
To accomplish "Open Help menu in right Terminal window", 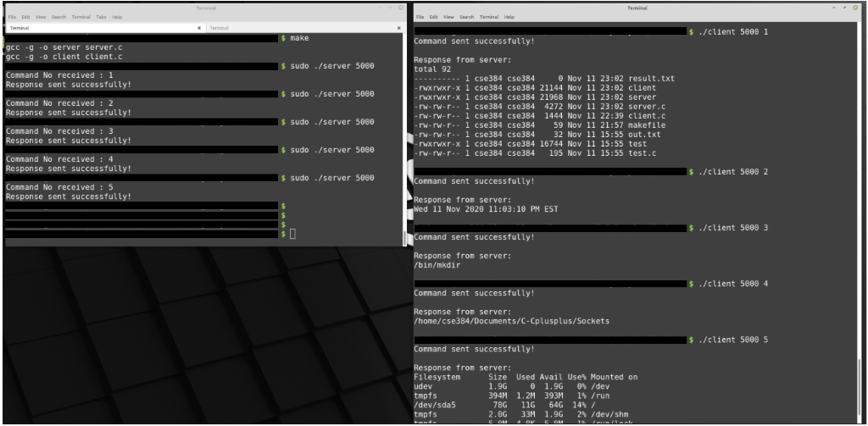I will [509, 17].
